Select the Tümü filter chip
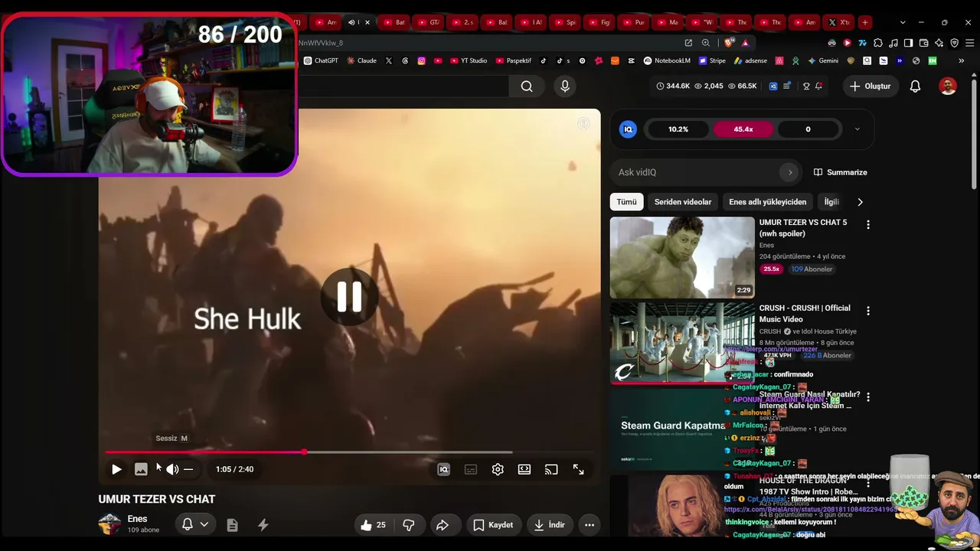Viewport: 980px width, 551px height. pos(627,202)
